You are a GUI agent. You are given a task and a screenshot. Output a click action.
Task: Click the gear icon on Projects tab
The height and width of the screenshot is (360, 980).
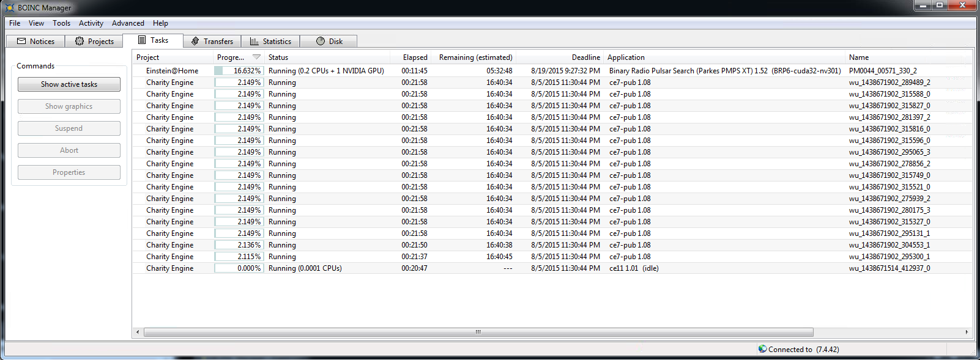(x=80, y=41)
